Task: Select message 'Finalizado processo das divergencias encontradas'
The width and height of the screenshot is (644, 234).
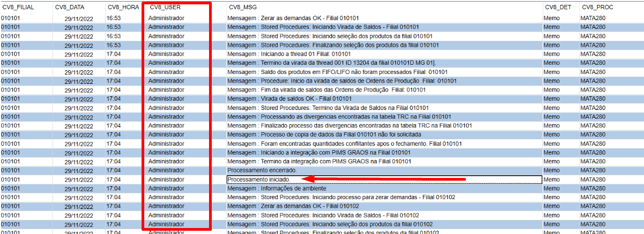Action: [349, 126]
